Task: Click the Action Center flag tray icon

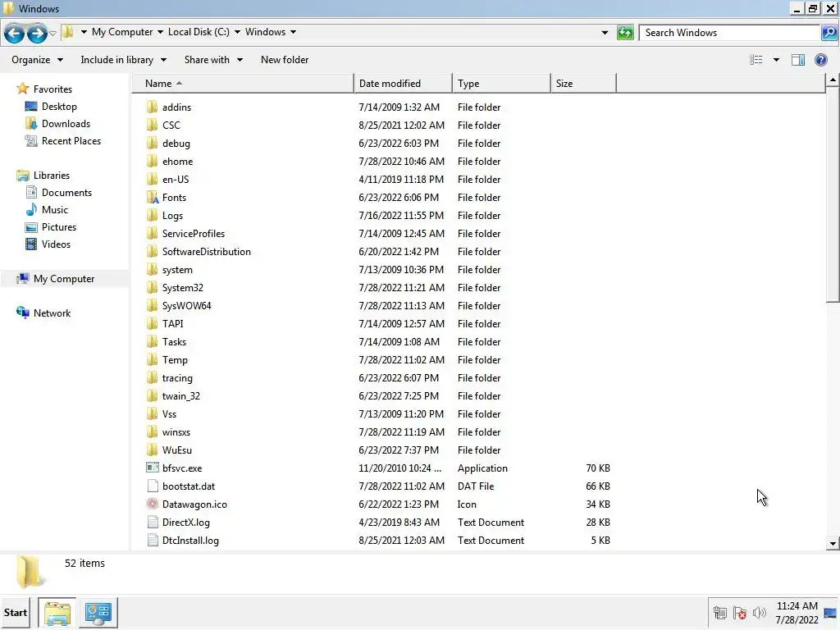Action: [x=740, y=613]
